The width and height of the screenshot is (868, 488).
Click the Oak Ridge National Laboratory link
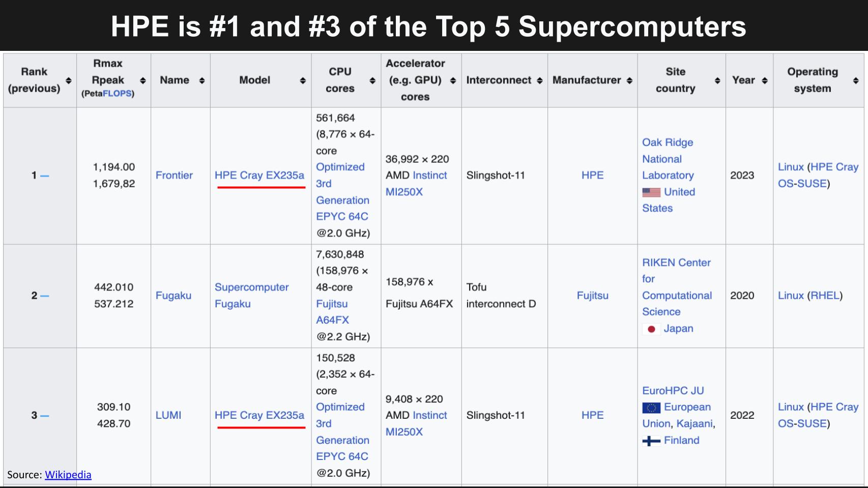(668, 159)
